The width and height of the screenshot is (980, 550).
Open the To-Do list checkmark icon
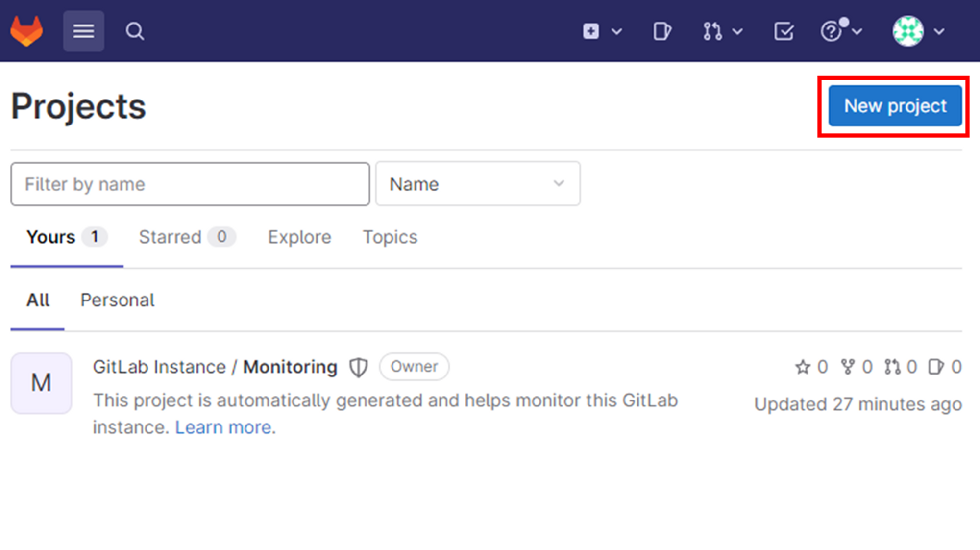click(784, 31)
